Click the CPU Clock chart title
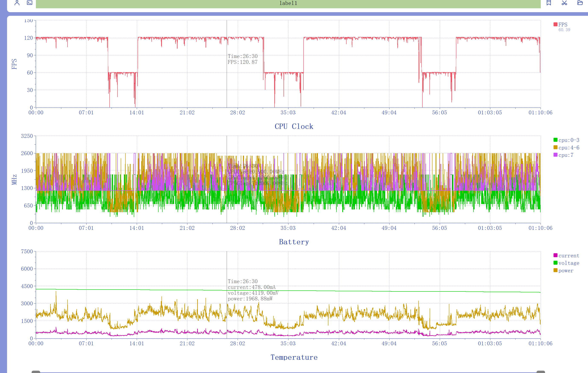The height and width of the screenshot is (373, 588). 294,126
